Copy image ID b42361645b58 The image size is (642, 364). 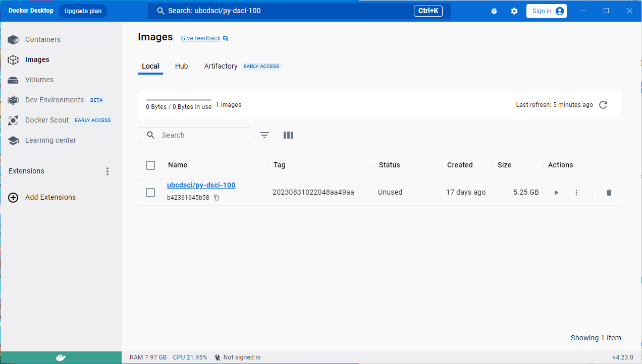click(217, 198)
